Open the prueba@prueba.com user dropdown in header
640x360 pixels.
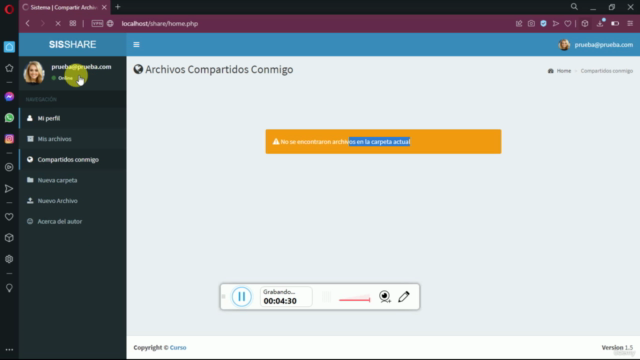click(596, 45)
